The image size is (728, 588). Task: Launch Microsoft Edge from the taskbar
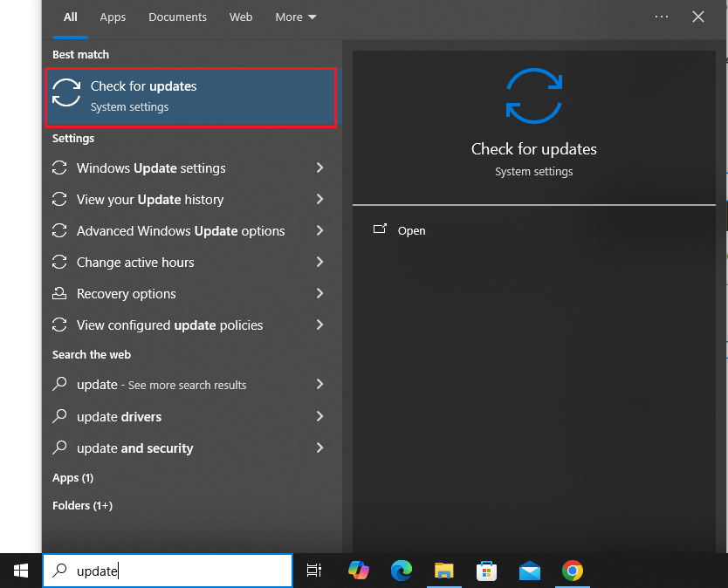402,571
